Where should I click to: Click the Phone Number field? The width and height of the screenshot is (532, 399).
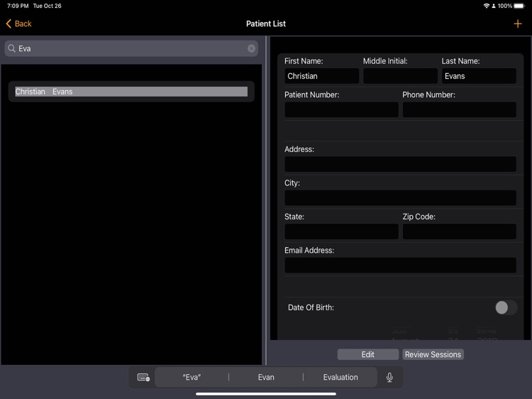click(460, 109)
